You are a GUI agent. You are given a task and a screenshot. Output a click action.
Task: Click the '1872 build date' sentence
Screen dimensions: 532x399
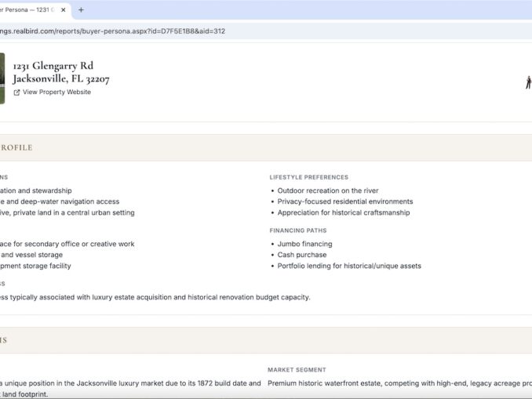pyautogui.click(x=130, y=383)
